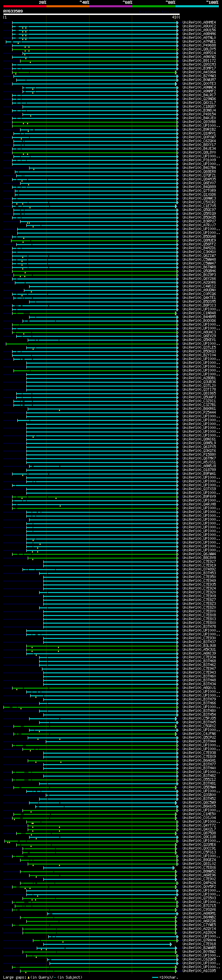Select the UniRef100_A6NI39 hit label

199,653
